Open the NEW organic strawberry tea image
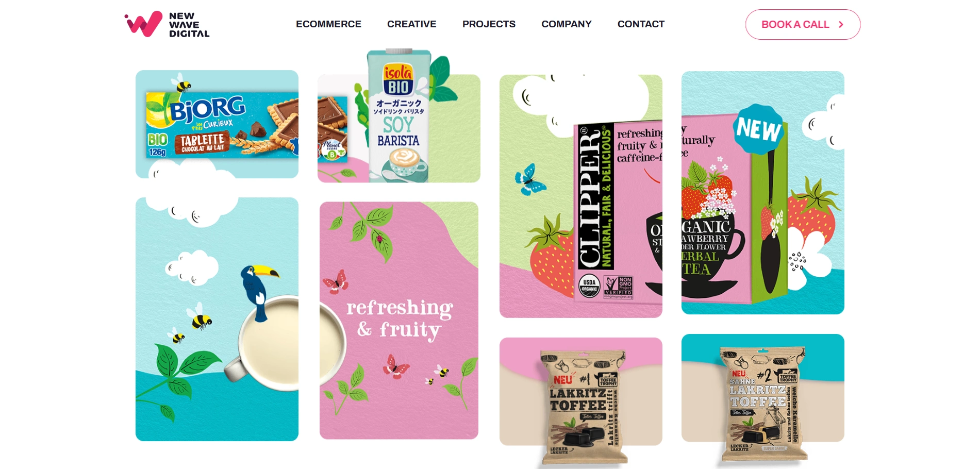Screen dimensions: 980x469 click(x=763, y=193)
